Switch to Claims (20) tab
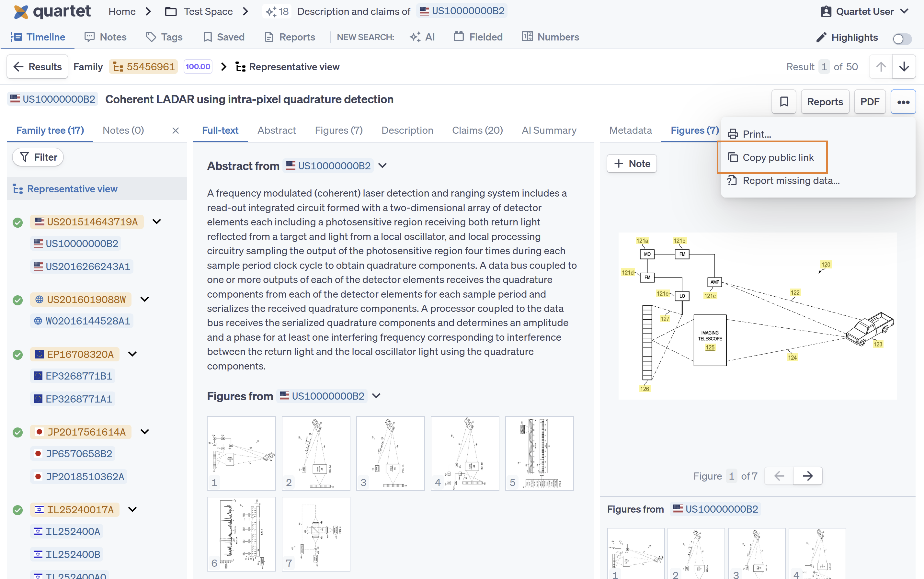 pos(477,131)
